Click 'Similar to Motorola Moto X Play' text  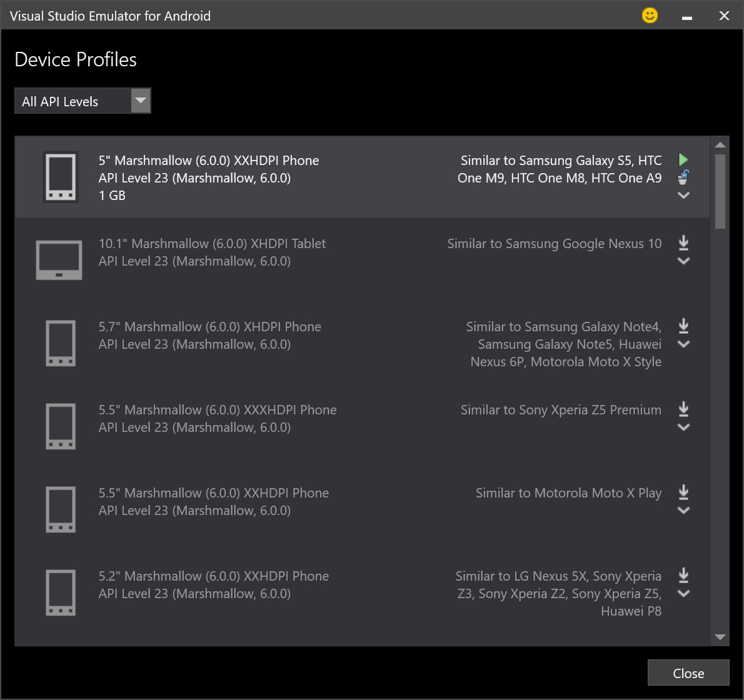click(568, 493)
